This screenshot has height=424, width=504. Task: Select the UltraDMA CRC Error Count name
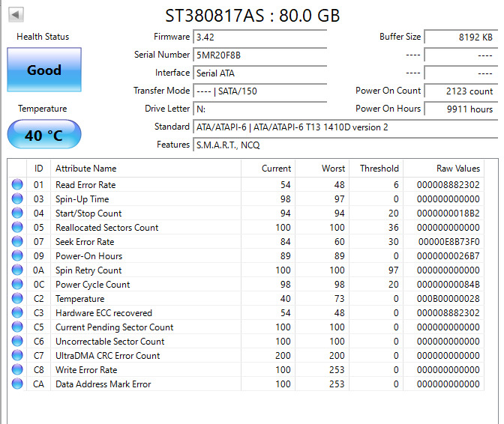point(108,356)
